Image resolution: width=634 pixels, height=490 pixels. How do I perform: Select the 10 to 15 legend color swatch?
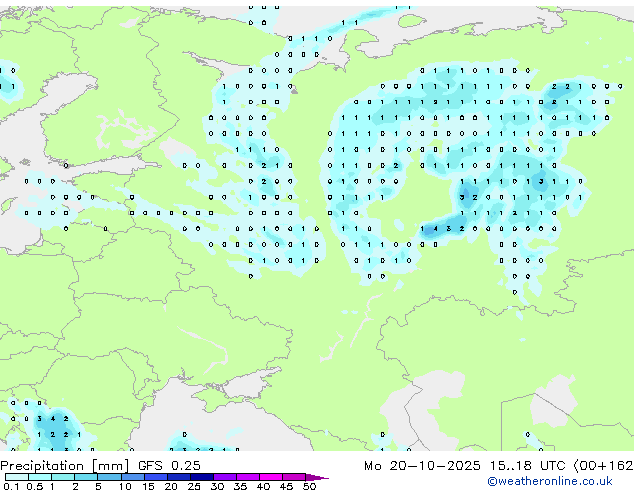pos(132,477)
